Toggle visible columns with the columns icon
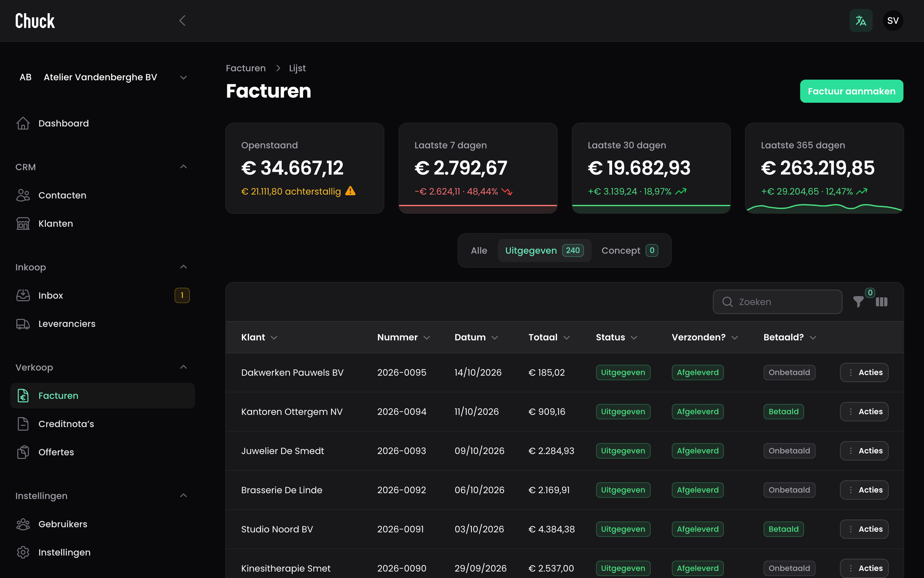The image size is (924, 578). (x=882, y=302)
